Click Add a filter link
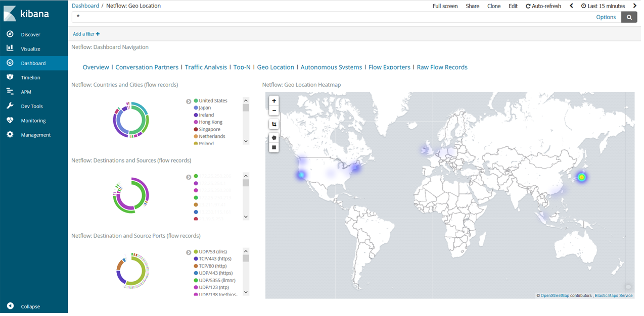This screenshot has height=316, width=644. [86, 34]
